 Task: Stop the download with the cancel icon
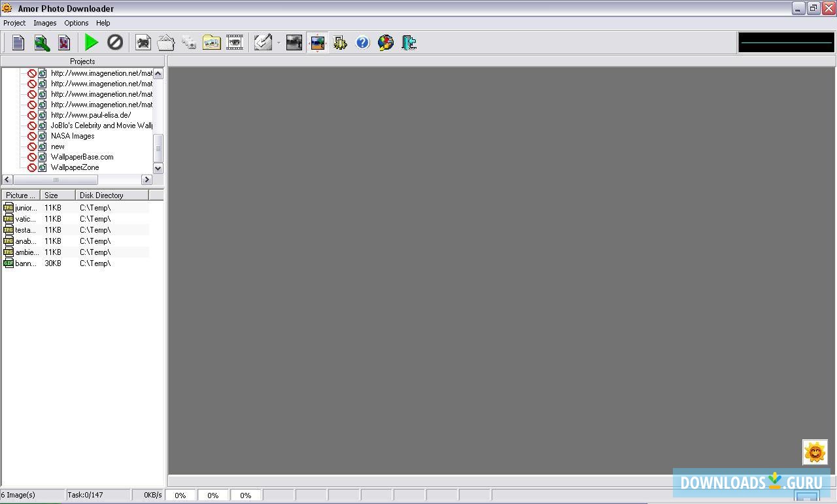(115, 42)
